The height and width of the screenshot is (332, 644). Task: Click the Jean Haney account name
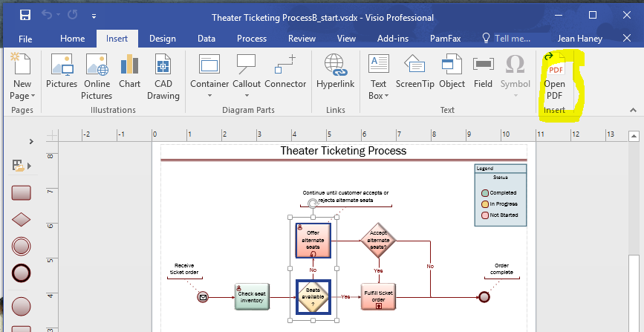click(579, 39)
